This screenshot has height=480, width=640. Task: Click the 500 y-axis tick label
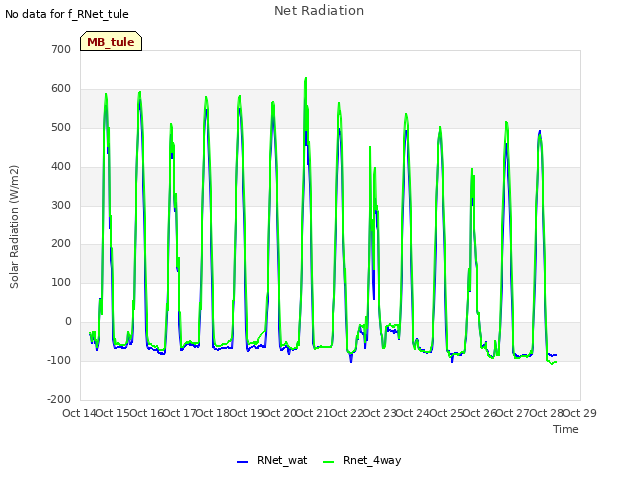click(x=61, y=127)
